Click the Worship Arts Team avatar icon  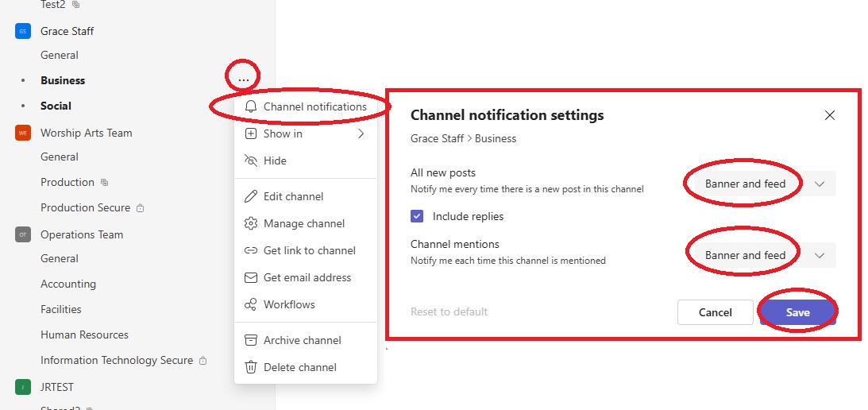[x=22, y=133]
